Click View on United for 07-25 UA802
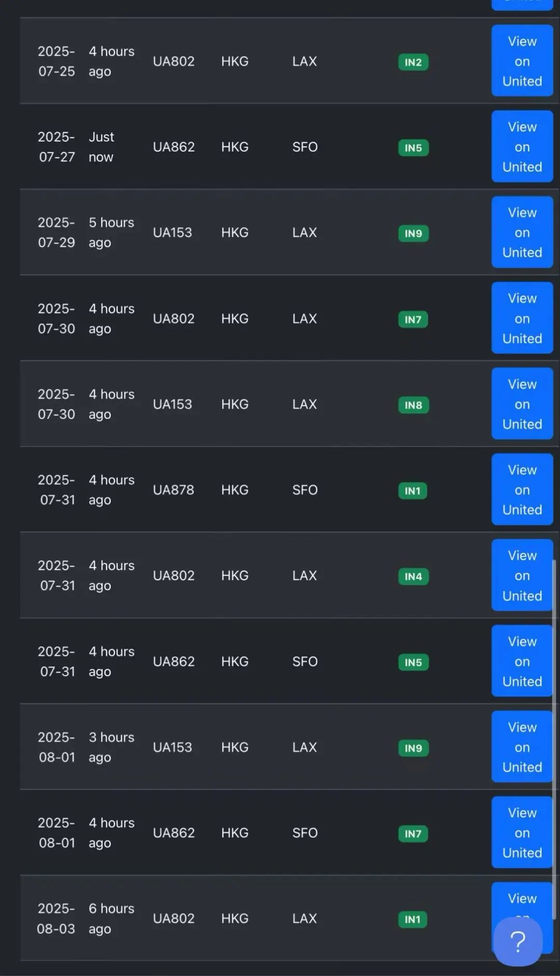This screenshot has height=976, width=560. (x=522, y=61)
